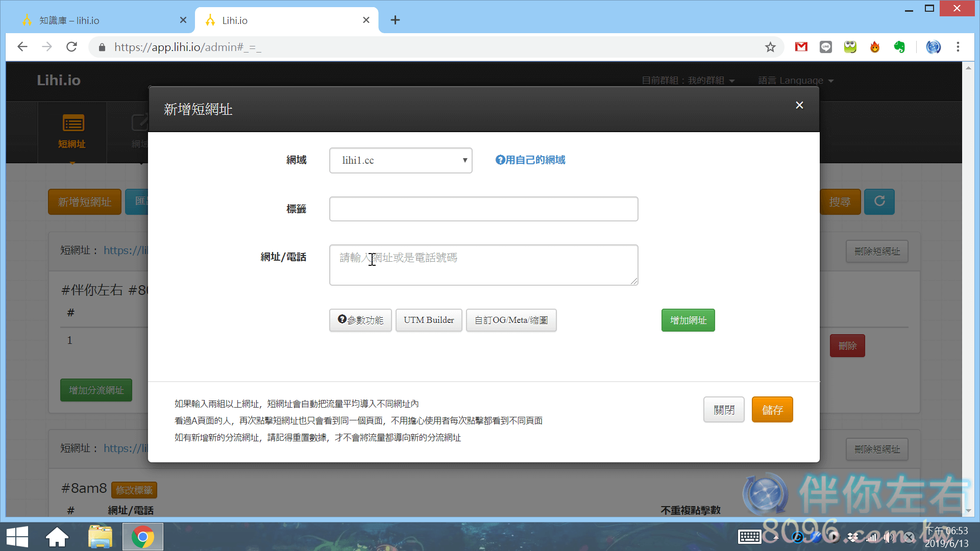Reload the current page
Viewport: 980px width, 551px height.
click(x=72, y=47)
